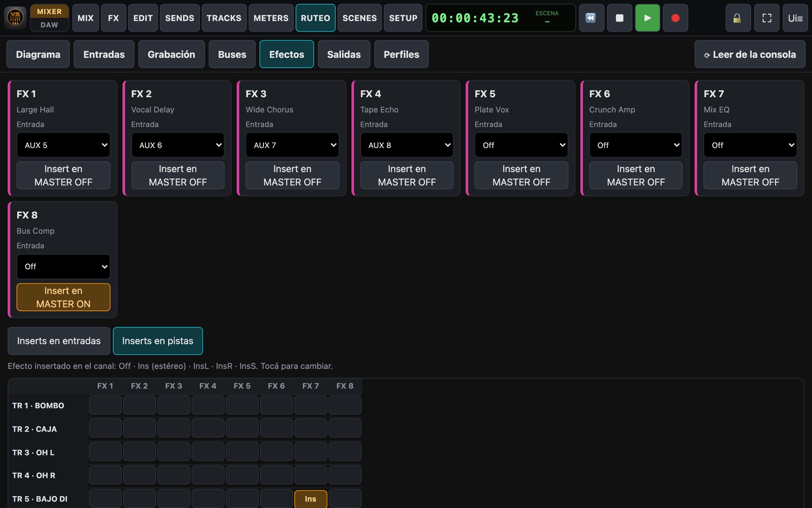The width and height of the screenshot is (812, 508).
Task: Click the VS app logo icon
Action: [15, 18]
